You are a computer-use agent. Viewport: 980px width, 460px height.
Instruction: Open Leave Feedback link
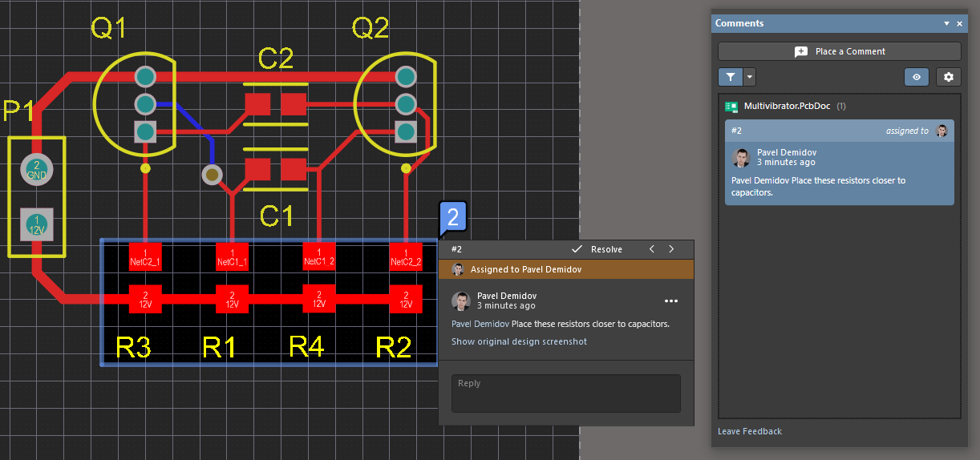coord(749,431)
